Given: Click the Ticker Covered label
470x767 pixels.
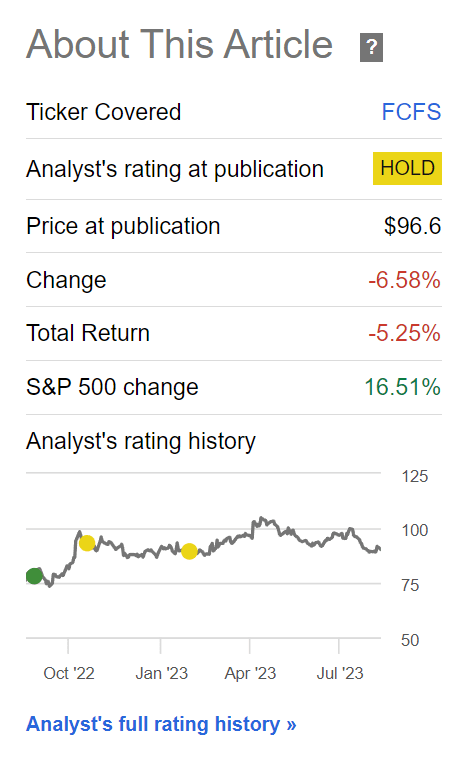Looking at the screenshot, I should click(104, 112).
